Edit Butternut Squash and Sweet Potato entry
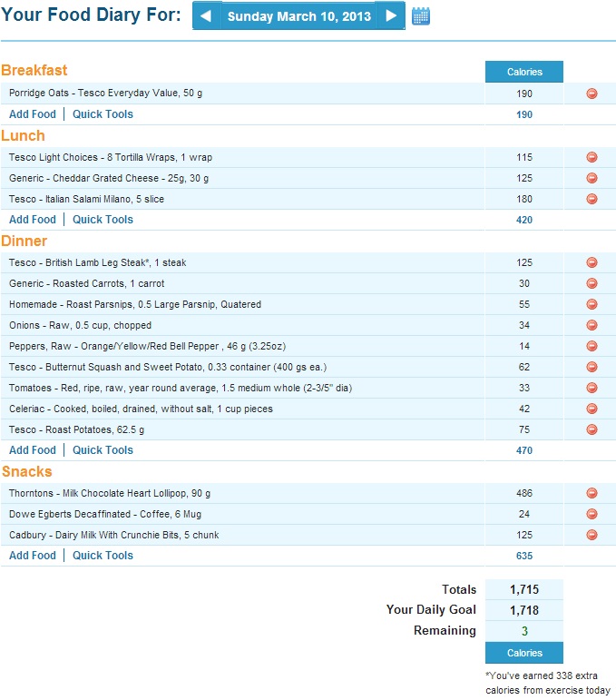Screen dimensions: 616x700 (168, 367)
